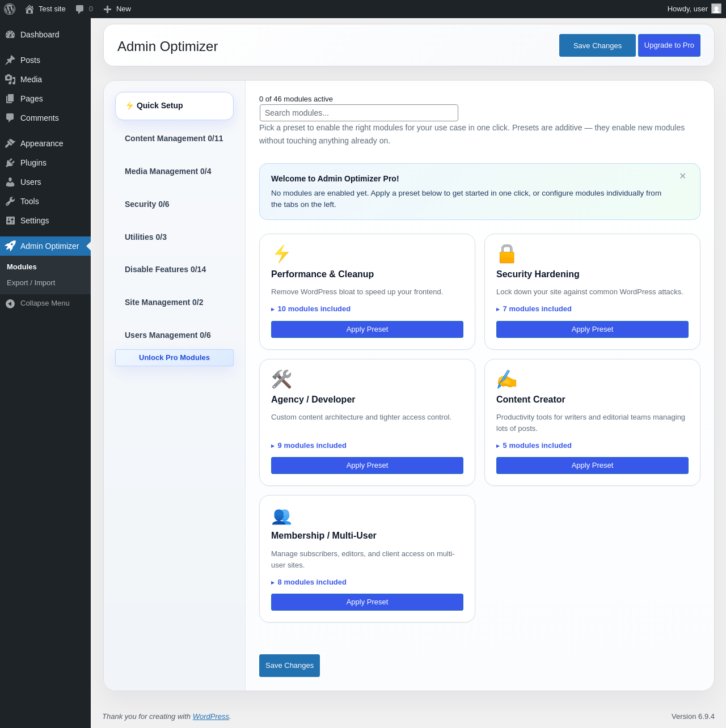The width and height of the screenshot is (726, 728).
Task: Open the Utilities 0/3 tab
Action: coord(174,237)
